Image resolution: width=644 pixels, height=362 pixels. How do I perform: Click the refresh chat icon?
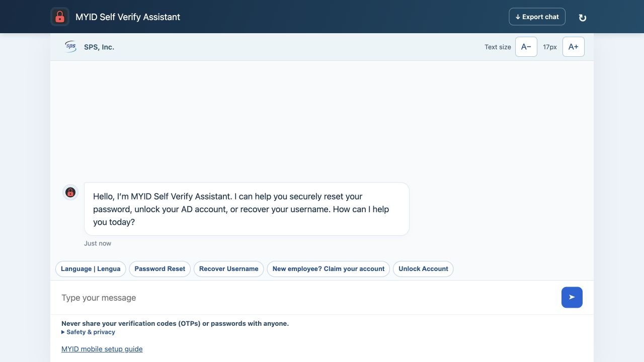(583, 18)
